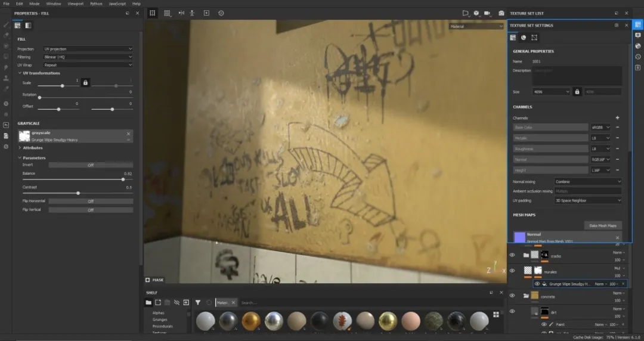
Task: Click the History clock dock icon on right sidebar
Action: (637, 57)
